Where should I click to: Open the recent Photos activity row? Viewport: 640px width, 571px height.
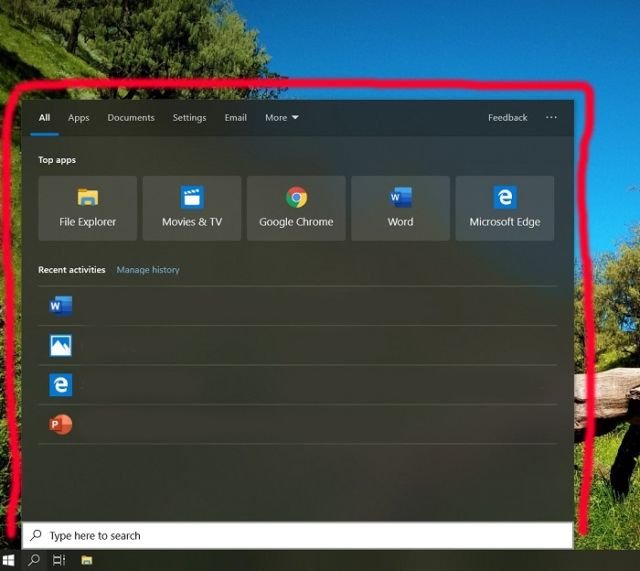click(x=298, y=345)
